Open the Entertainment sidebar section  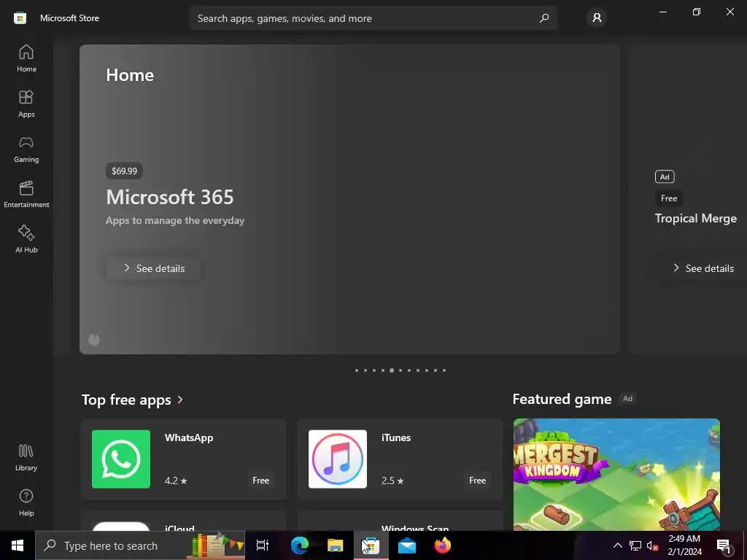(26, 194)
